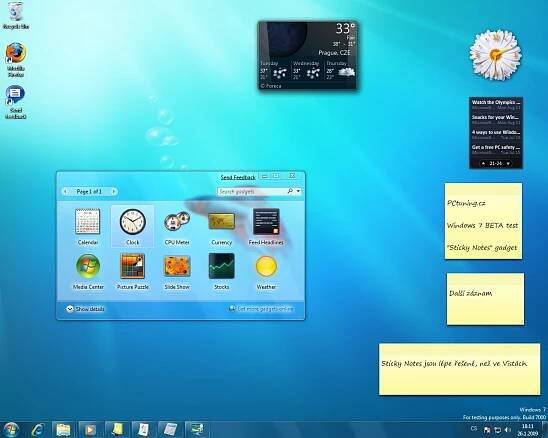Screen dimensions: 548x438
Task: Launch Internet Explorer from the taskbar
Action: 38,430
